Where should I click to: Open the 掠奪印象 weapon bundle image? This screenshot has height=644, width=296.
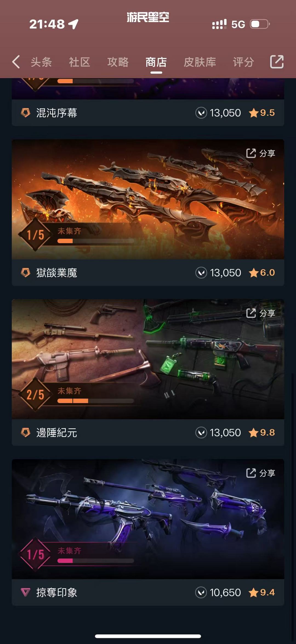148,519
